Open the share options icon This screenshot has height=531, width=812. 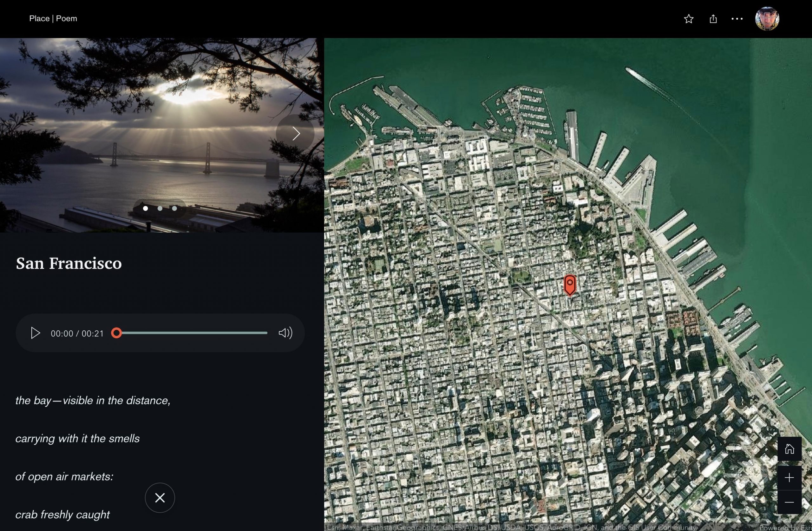click(713, 19)
